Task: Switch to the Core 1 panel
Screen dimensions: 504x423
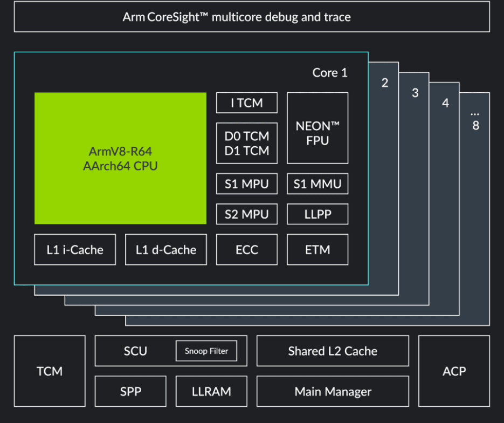Action: tap(329, 72)
